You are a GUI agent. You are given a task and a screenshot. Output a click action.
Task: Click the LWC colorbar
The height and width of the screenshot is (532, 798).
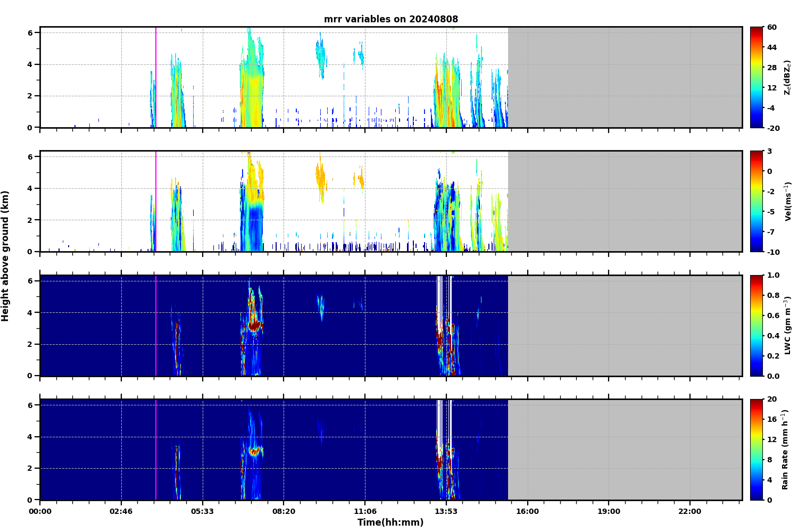pos(757,326)
